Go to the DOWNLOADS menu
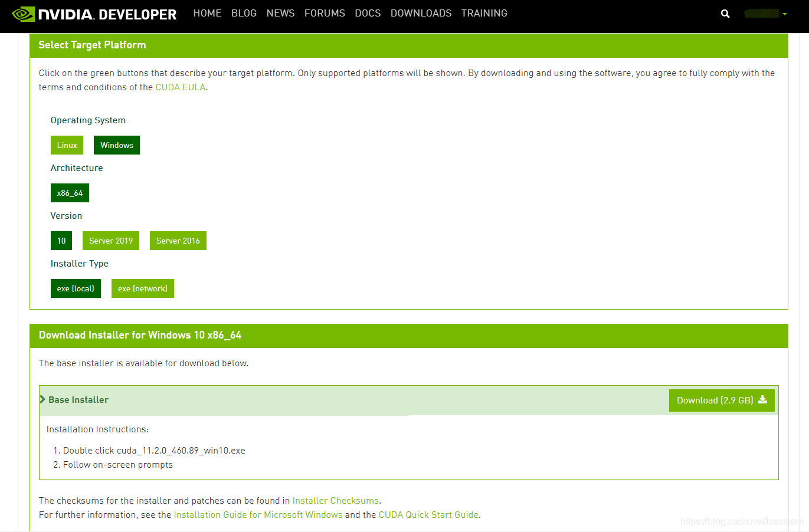Viewport: 809px width, 532px height. [421, 13]
